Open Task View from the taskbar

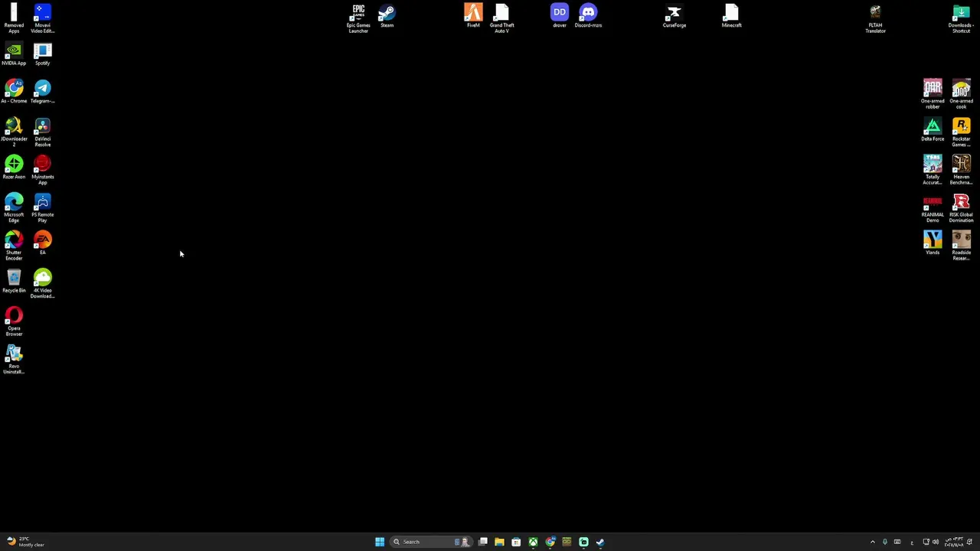tap(483, 542)
